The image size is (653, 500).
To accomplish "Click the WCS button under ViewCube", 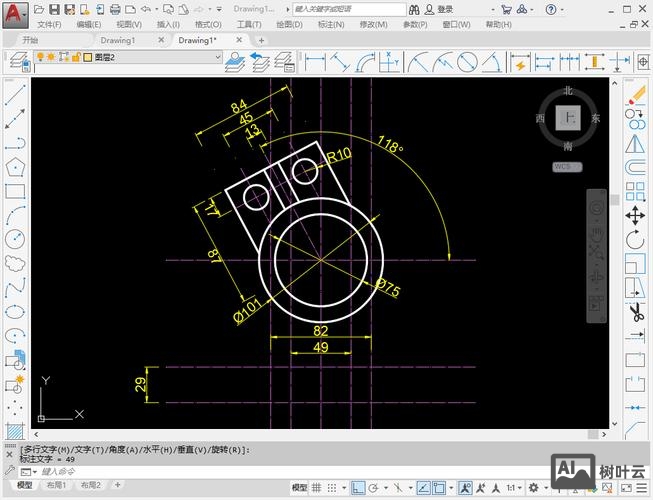I will coord(567,166).
